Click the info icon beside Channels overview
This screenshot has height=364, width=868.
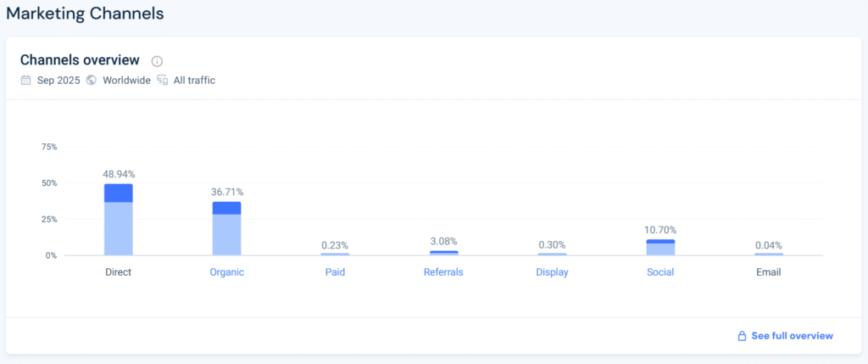(157, 61)
